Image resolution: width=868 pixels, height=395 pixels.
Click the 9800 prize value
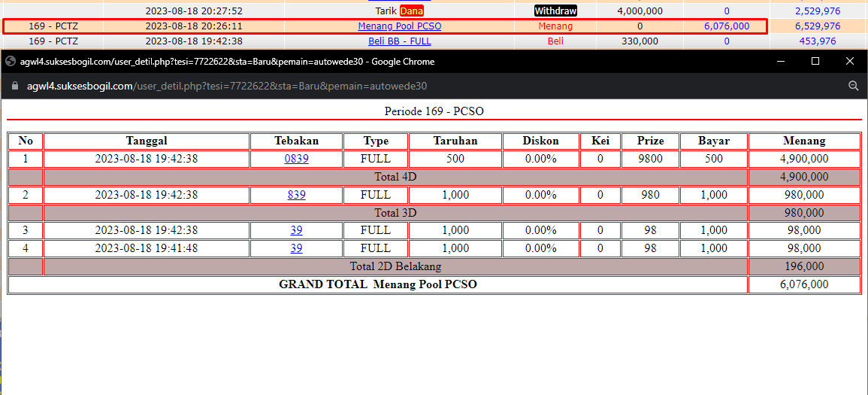click(651, 159)
